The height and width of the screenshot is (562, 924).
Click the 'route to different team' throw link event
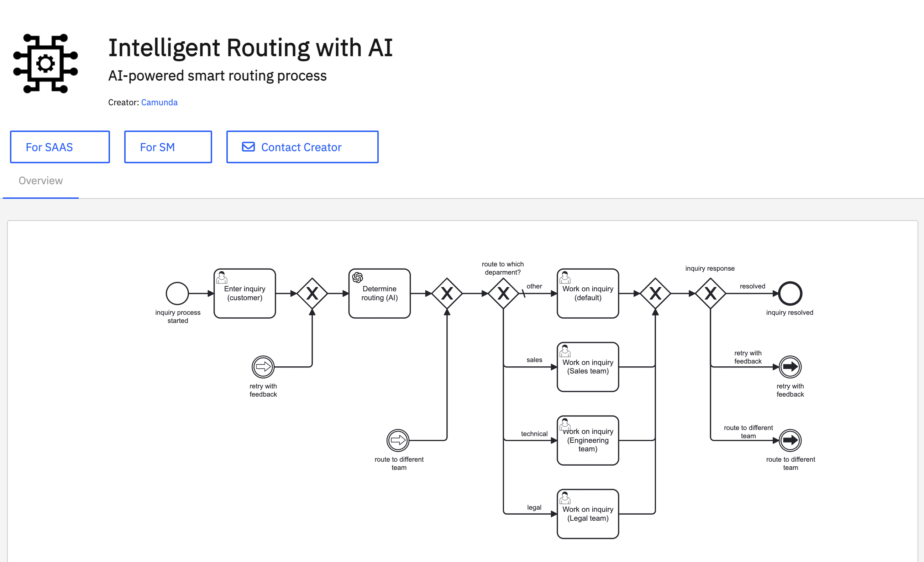click(790, 440)
